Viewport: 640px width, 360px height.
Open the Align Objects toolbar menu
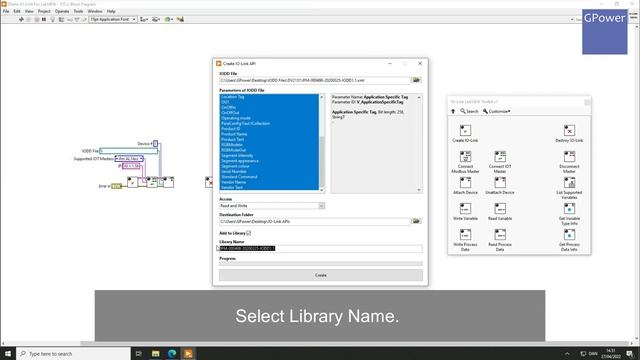[x=144, y=19]
